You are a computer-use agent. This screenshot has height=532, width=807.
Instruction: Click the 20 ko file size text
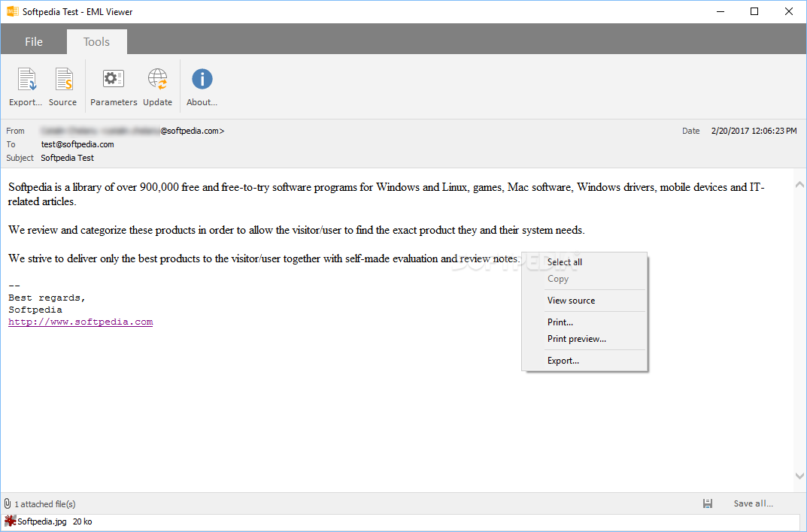coord(82,521)
